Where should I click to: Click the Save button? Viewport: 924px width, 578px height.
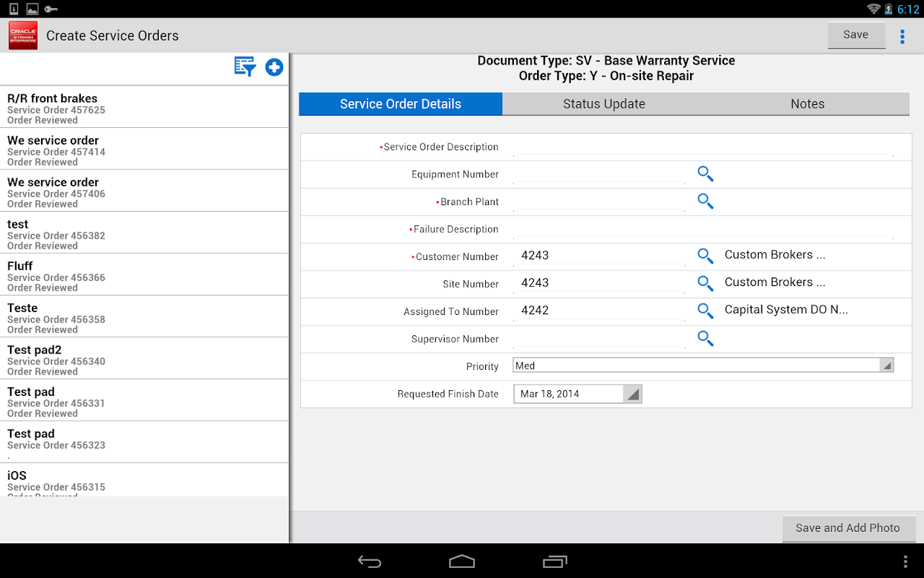pyautogui.click(x=856, y=35)
